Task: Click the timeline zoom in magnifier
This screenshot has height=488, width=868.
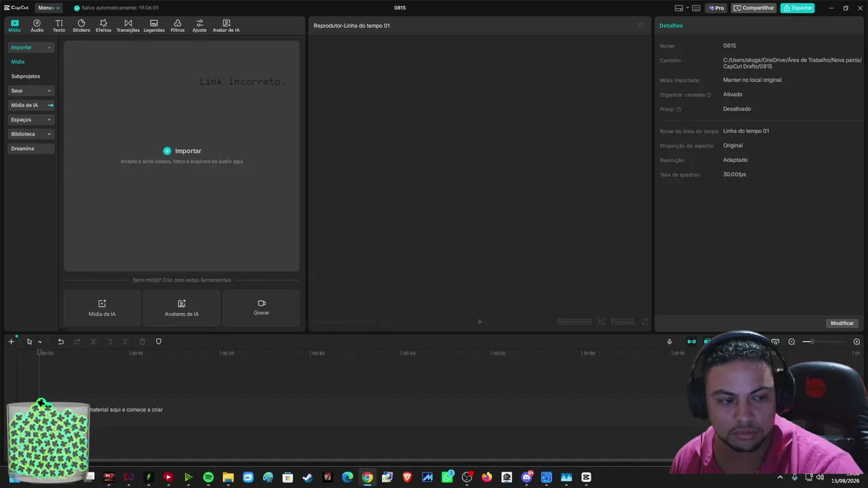Action: pos(856,342)
